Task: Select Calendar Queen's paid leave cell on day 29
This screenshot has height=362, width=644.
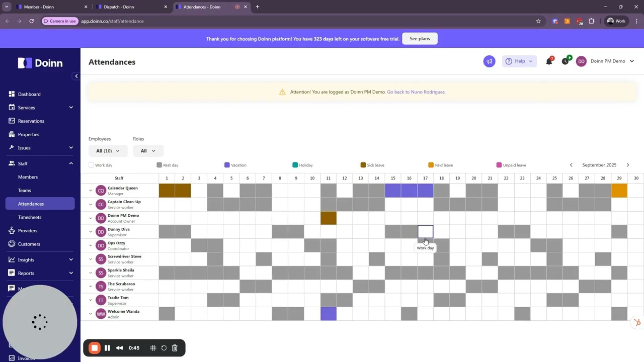Action: (x=619, y=191)
